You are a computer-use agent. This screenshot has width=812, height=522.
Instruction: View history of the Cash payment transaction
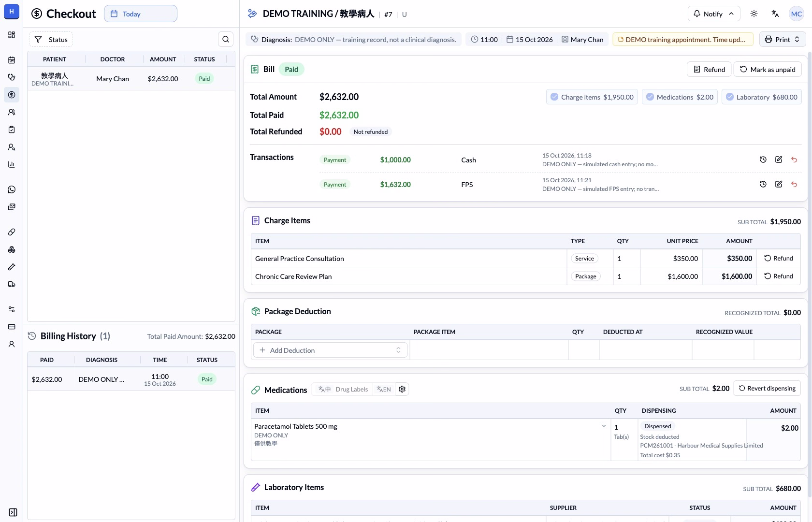coord(763,159)
